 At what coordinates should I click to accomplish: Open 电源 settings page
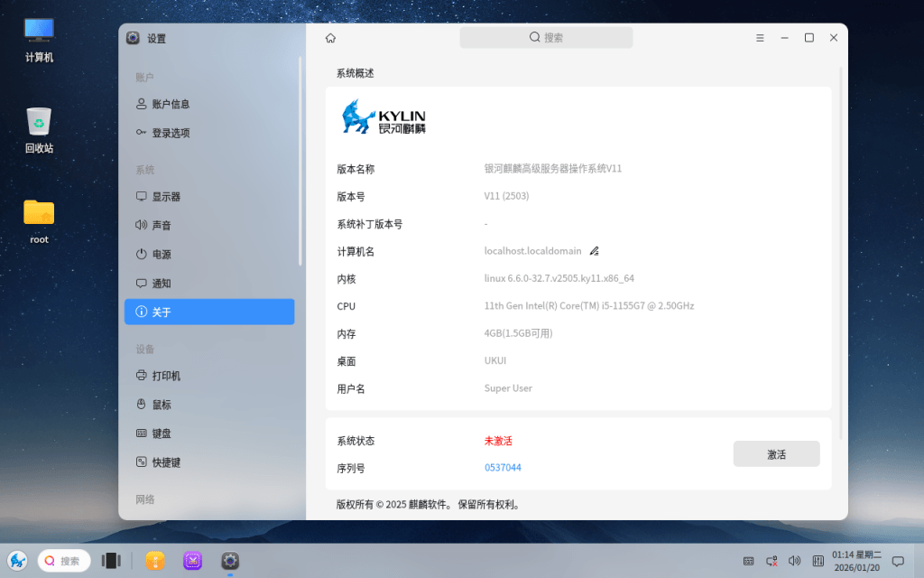coord(209,254)
